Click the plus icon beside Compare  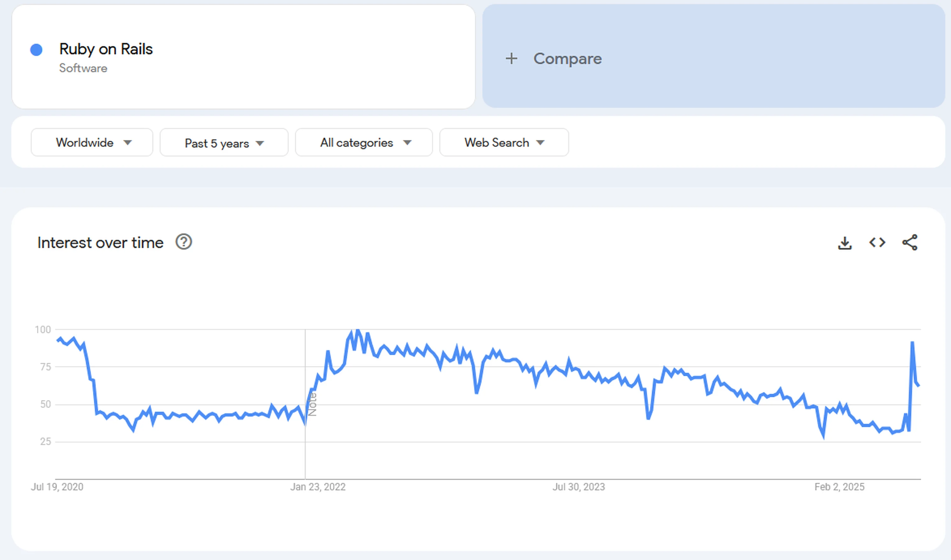(x=511, y=58)
